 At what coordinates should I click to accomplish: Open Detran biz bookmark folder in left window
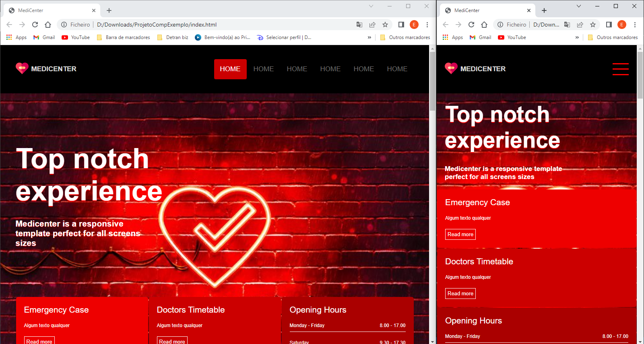coord(173,37)
